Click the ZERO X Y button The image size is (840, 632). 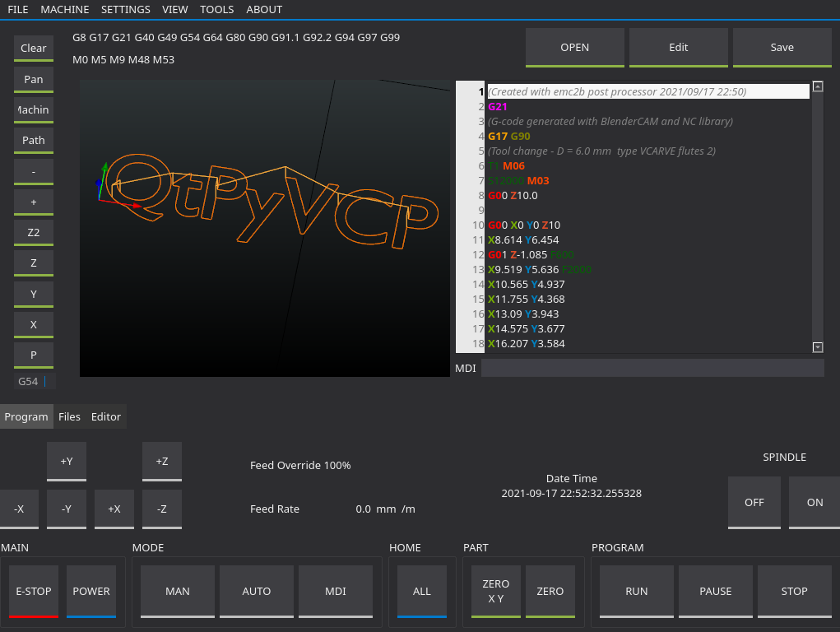pyautogui.click(x=495, y=592)
